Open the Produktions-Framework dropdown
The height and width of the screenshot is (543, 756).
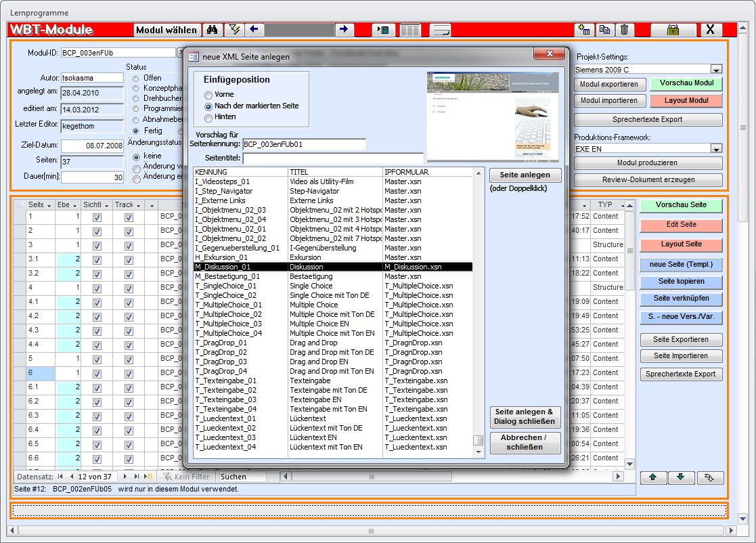click(716, 148)
